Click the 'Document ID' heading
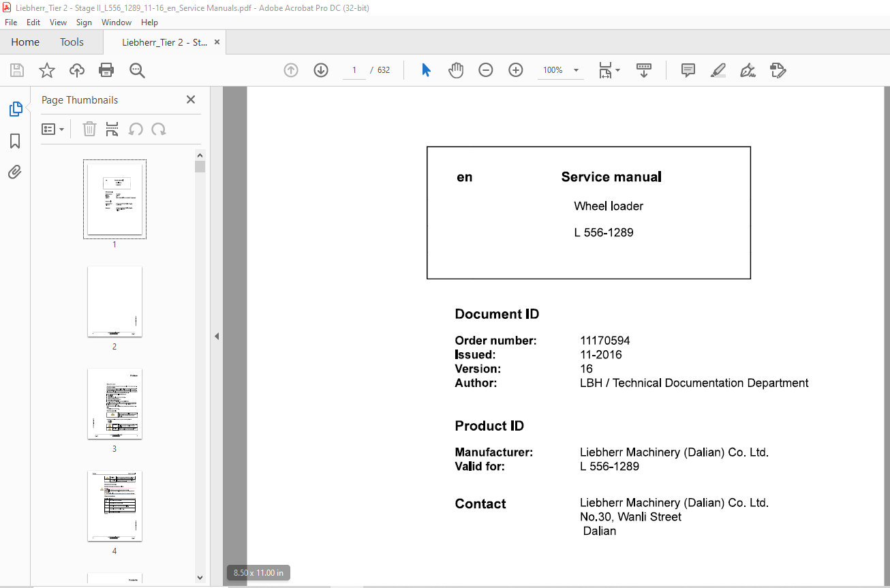Viewport: 890px width, 588px height. pyautogui.click(x=497, y=314)
